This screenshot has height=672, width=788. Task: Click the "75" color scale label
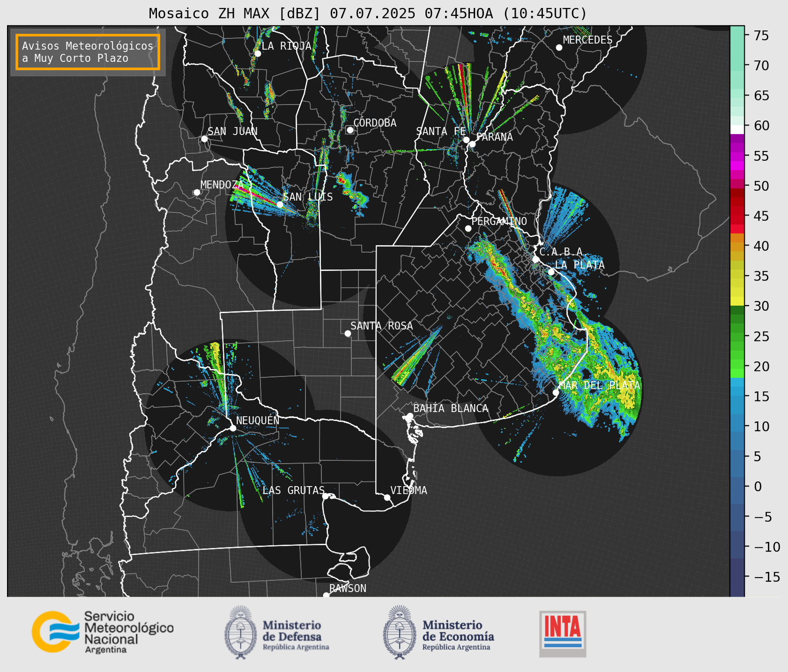[761, 36]
